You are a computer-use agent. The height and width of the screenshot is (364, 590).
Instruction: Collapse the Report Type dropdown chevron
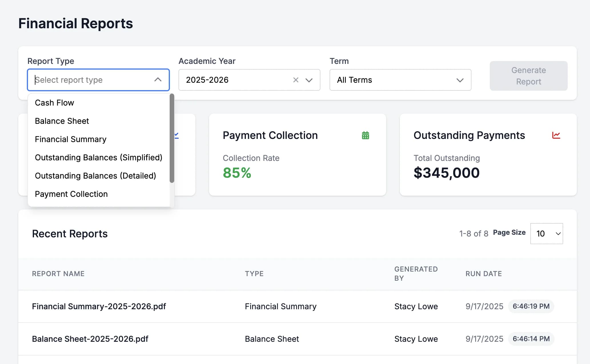[x=158, y=80]
